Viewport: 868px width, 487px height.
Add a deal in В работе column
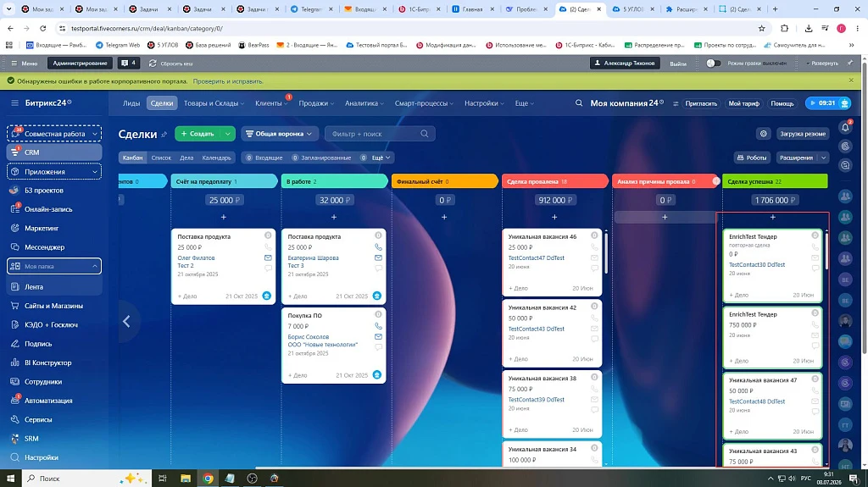click(x=334, y=218)
